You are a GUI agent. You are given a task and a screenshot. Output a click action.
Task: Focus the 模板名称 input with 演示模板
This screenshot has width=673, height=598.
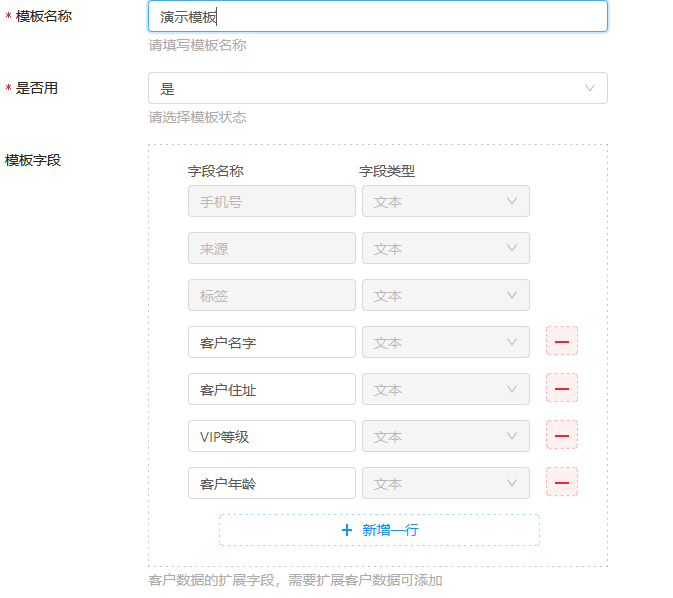pyautogui.click(x=378, y=16)
